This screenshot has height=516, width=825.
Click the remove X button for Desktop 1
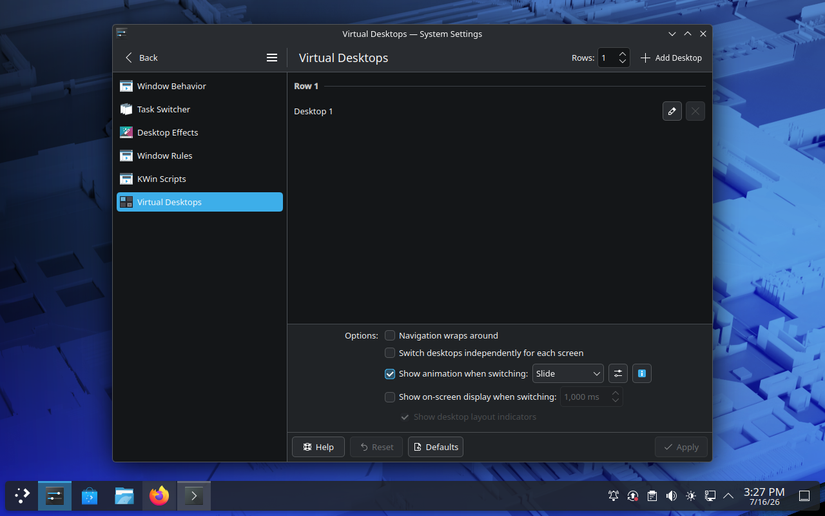click(695, 111)
